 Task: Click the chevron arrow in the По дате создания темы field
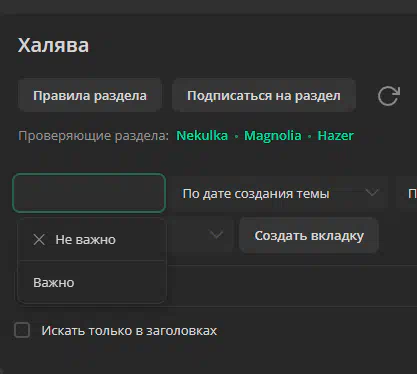point(372,193)
